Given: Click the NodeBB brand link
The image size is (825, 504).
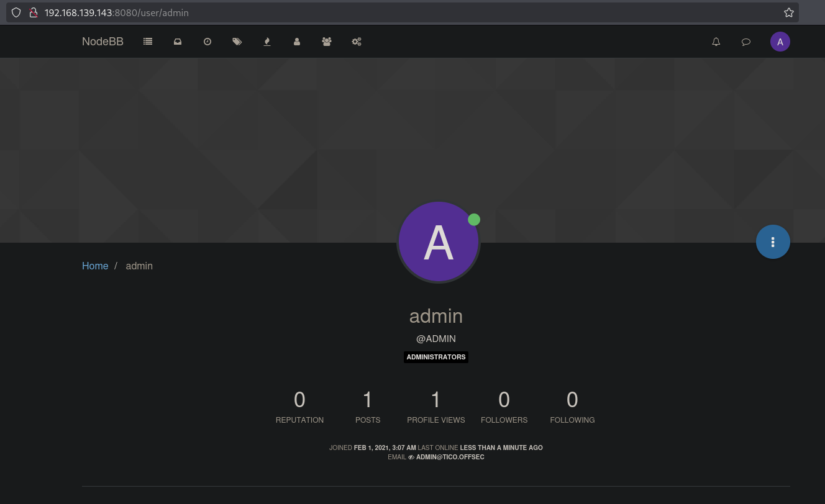Looking at the screenshot, I should (x=103, y=42).
